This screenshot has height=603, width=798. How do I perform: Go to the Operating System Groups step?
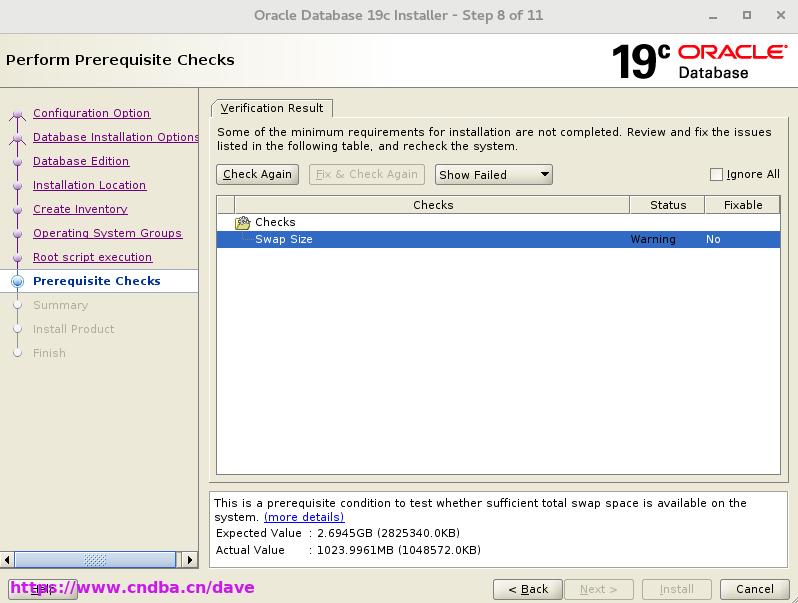coord(107,233)
